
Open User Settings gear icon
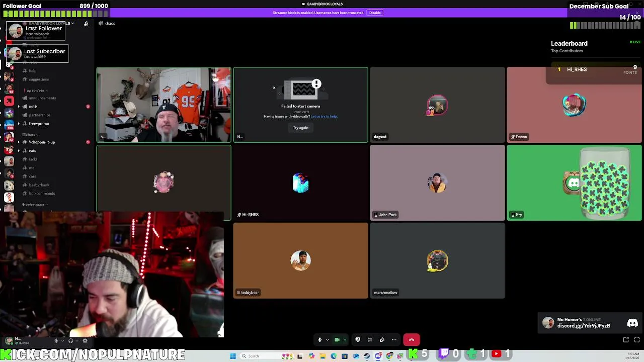pyautogui.click(x=85, y=341)
